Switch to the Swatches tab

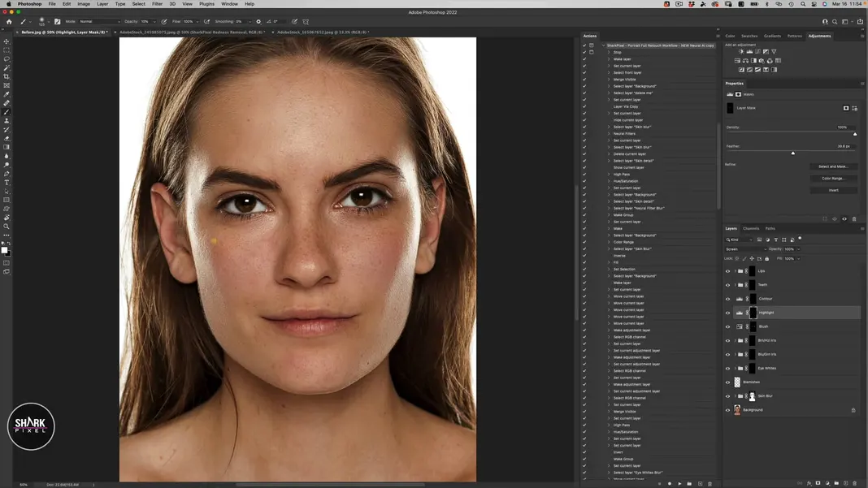(749, 36)
